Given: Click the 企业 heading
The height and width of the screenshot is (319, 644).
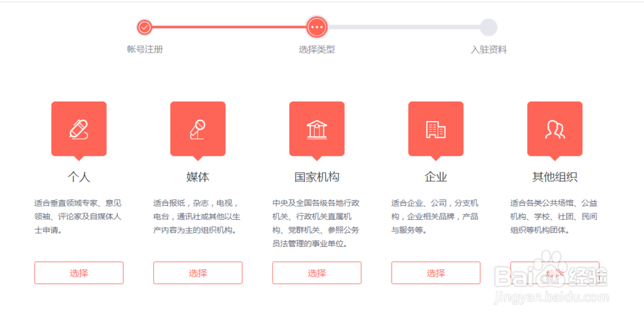Looking at the screenshot, I should (436, 177).
